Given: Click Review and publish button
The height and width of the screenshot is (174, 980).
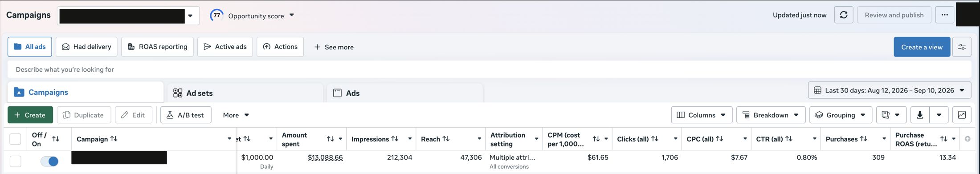Looking at the screenshot, I should (x=894, y=15).
